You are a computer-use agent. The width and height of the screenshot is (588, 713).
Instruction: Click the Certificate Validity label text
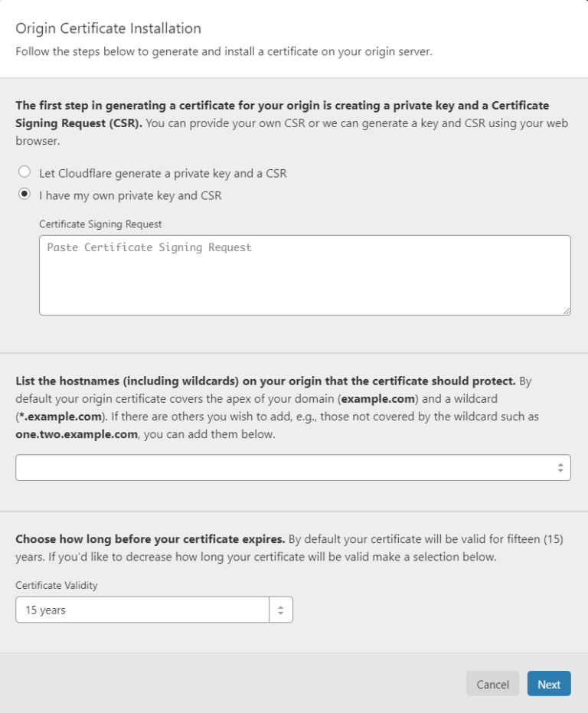(57, 585)
